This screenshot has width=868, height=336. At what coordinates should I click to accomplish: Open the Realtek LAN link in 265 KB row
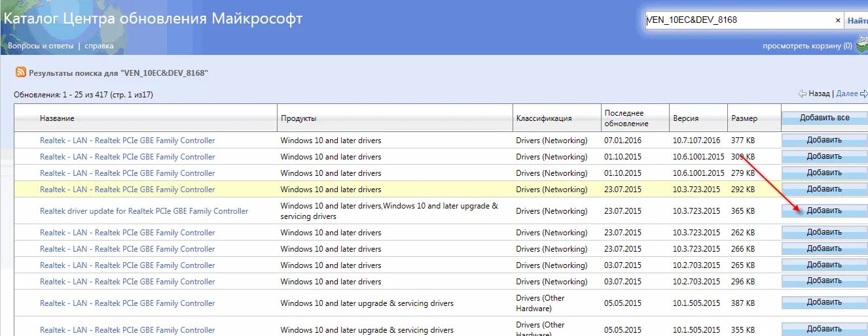[x=127, y=265]
